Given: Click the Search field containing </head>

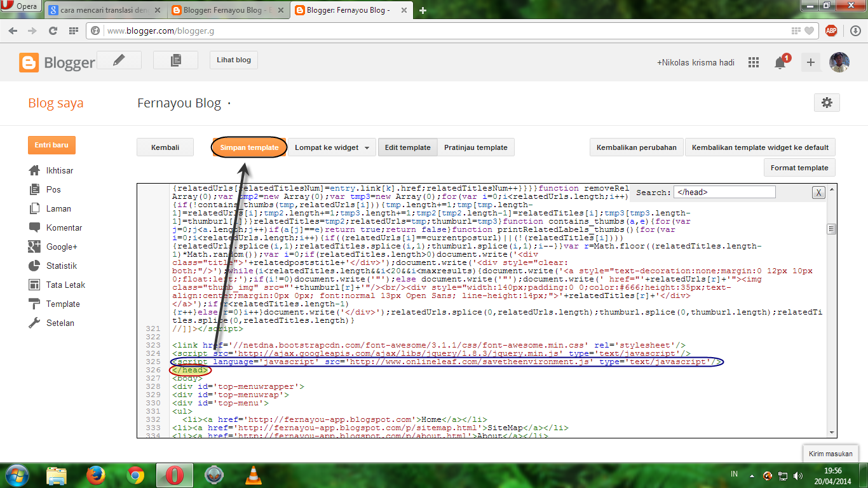Looking at the screenshot, I should pos(724,192).
